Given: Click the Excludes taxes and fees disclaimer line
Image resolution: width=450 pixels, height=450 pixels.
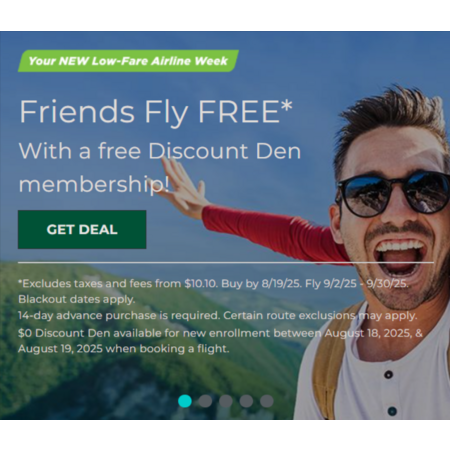Looking at the screenshot, I should pyautogui.click(x=213, y=284).
